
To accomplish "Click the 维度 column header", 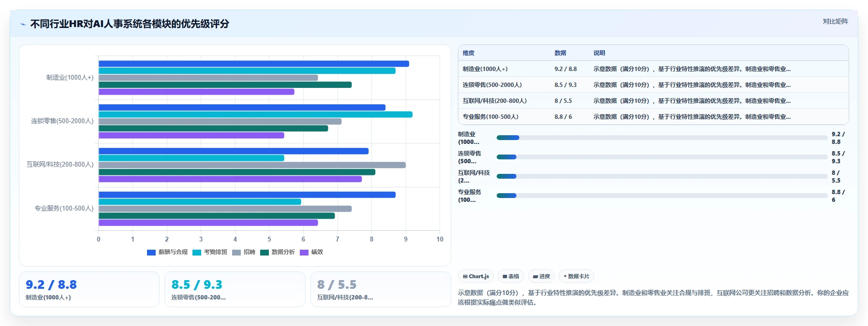I will (469, 53).
